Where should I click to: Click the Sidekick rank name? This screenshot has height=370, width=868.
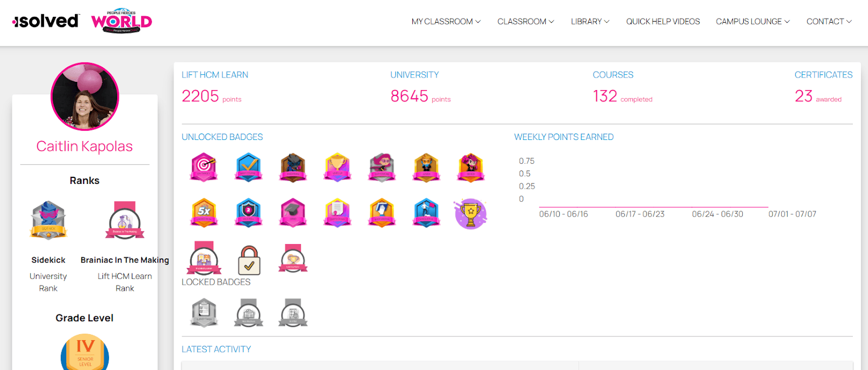[x=48, y=260]
